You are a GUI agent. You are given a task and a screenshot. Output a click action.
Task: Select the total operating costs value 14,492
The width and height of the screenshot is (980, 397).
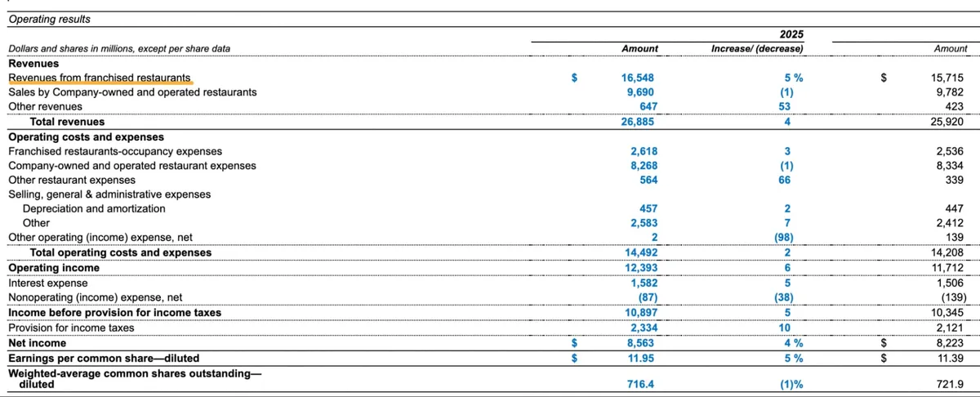point(639,252)
